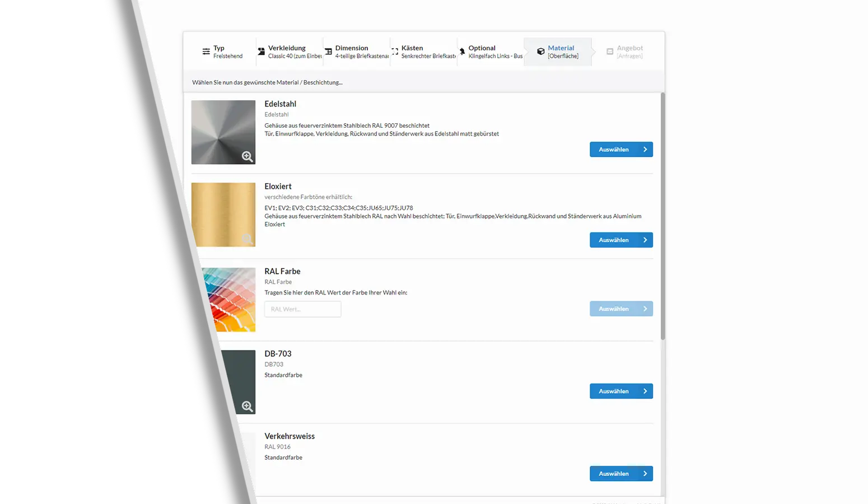This screenshot has height=504, width=868.
Task: Select Edelstahl with Auswählen button
Action: (621, 150)
